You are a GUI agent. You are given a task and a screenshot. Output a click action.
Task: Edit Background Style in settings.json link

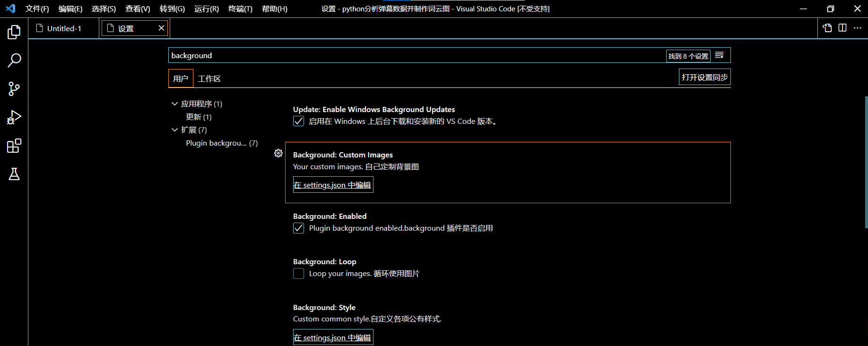pyautogui.click(x=333, y=337)
